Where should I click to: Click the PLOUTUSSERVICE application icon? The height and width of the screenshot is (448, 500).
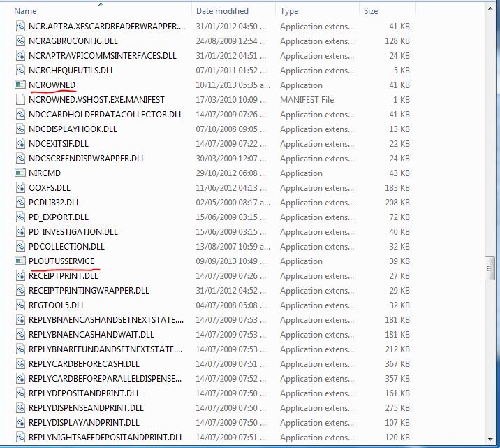[x=20, y=261]
